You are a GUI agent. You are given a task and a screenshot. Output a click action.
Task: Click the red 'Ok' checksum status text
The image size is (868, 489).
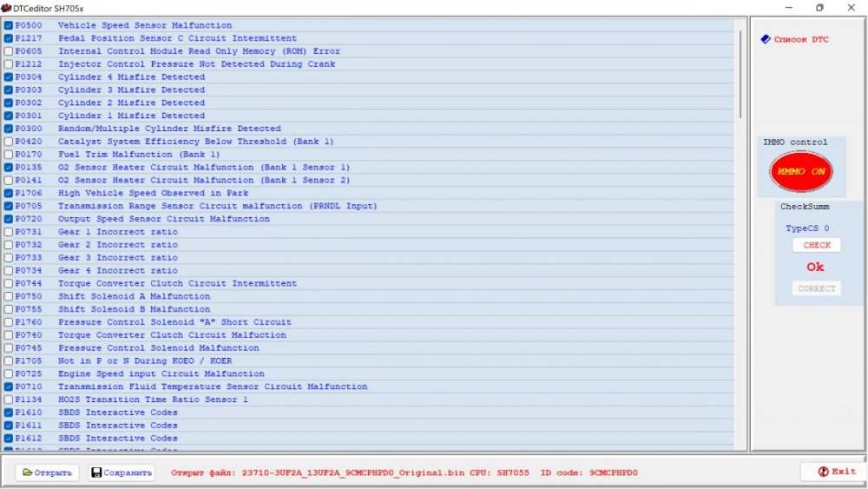pyautogui.click(x=815, y=267)
